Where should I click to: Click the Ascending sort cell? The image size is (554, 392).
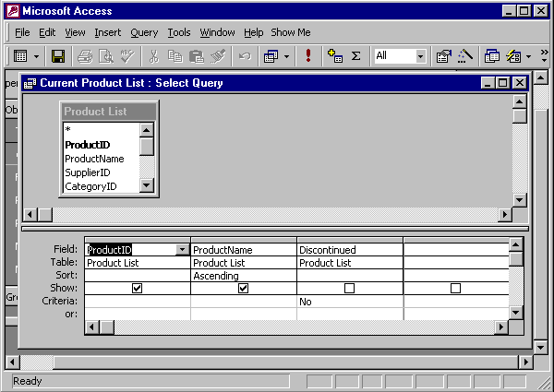click(244, 276)
